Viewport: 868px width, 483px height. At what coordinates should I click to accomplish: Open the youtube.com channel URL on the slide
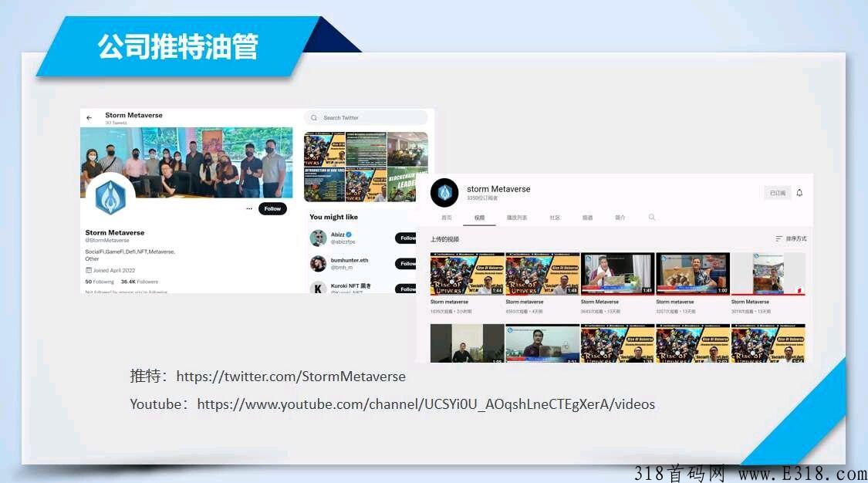pyautogui.click(x=426, y=404)
